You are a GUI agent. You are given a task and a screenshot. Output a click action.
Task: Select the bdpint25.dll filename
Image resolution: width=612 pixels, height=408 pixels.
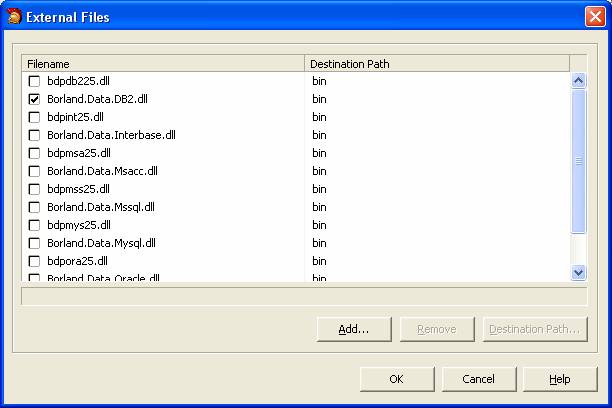pos(75,117)
